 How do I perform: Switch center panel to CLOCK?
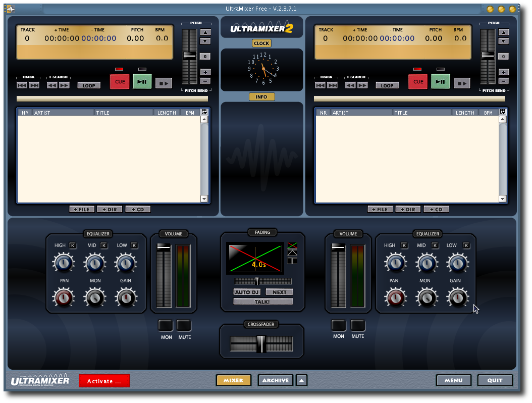coord(261,43)
